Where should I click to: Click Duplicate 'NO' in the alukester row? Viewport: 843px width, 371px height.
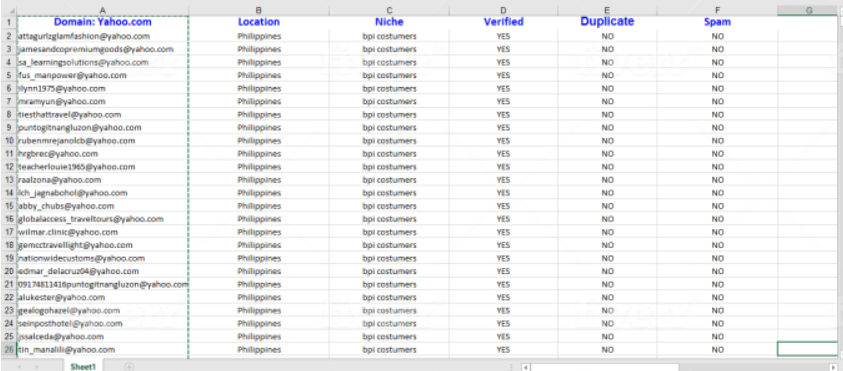click(608, 297)
